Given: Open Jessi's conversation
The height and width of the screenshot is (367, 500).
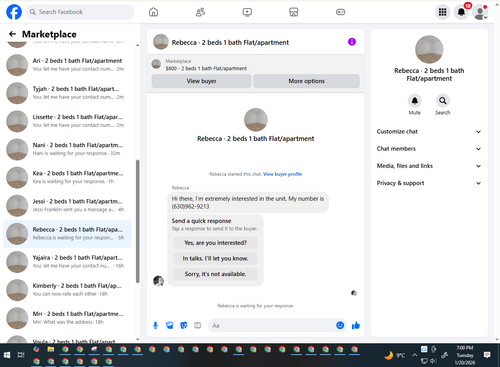Looking at the screenshot, I should tap(67, 206).
